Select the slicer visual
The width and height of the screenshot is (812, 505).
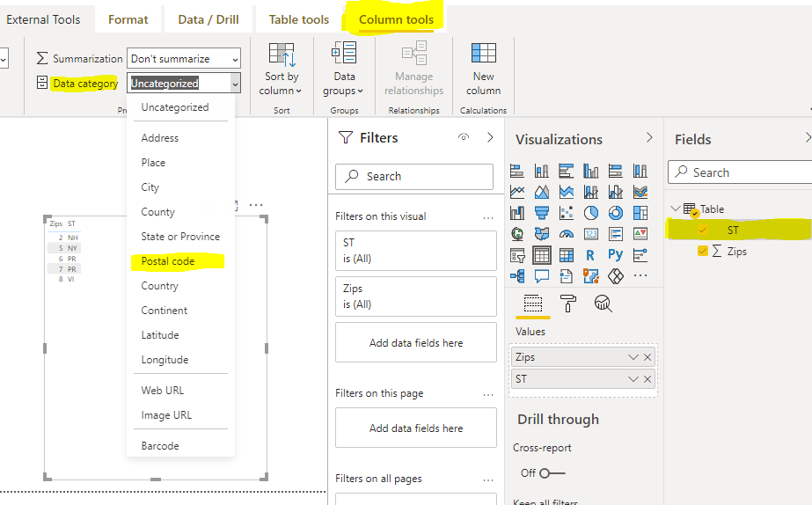[516, 255]
